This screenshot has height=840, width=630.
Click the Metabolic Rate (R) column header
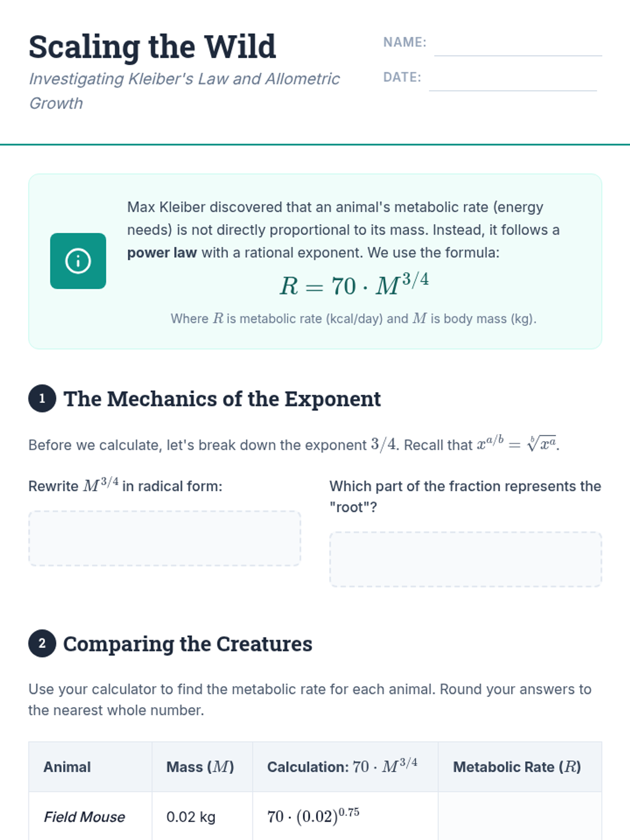tap(517, 767)
